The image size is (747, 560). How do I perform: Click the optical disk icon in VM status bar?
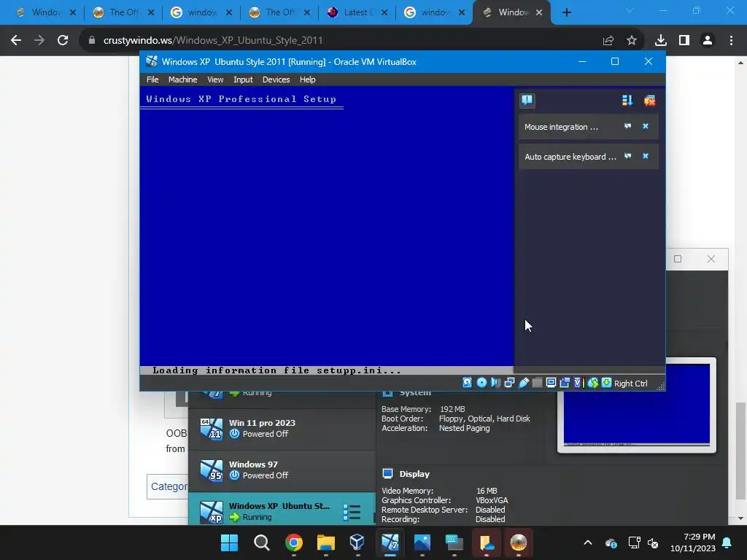tap(481, 383)
